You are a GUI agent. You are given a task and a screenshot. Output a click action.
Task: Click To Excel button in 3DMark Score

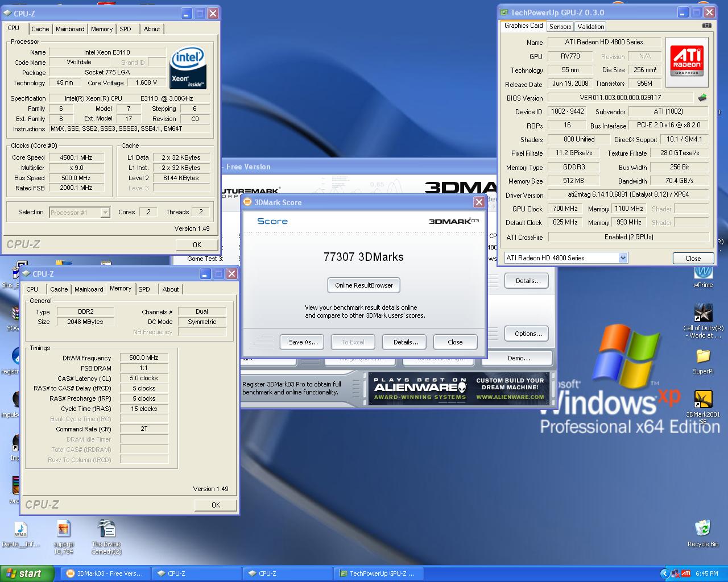click(353, 342)
